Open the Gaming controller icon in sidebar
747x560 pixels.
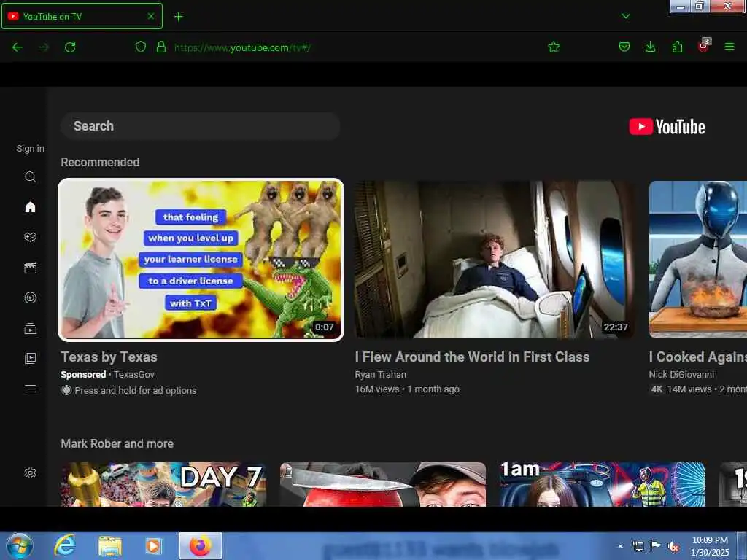[x=30, y=237]
